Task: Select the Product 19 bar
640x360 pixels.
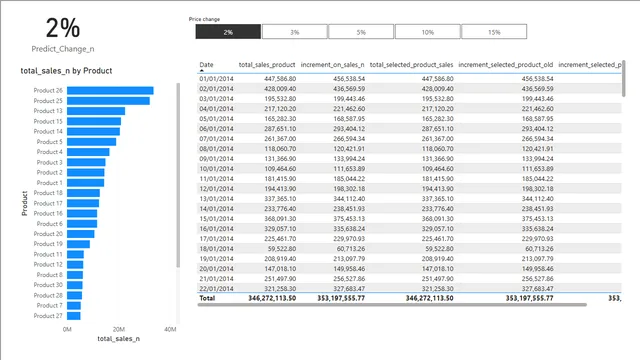Action: (x=78, y=244)
